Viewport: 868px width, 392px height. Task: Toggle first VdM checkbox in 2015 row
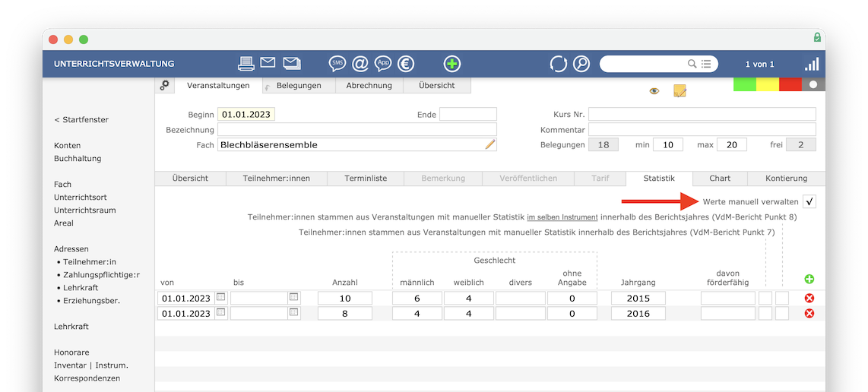(x=765, y=299)
